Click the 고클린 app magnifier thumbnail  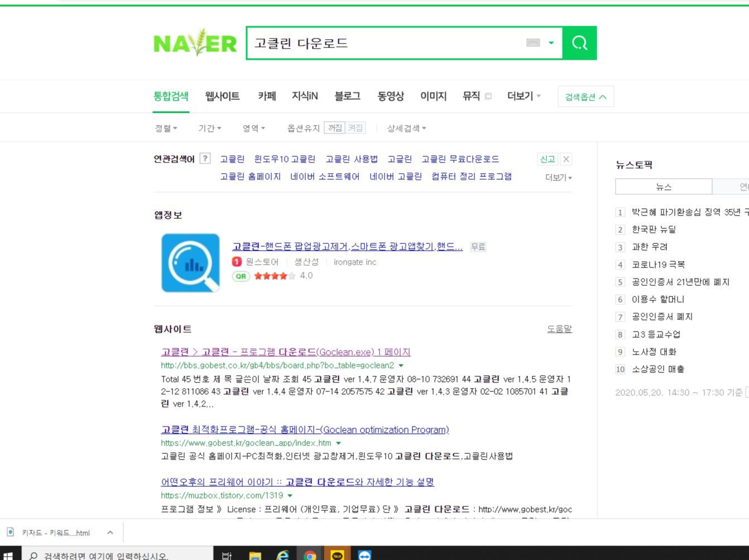point(190,263)
